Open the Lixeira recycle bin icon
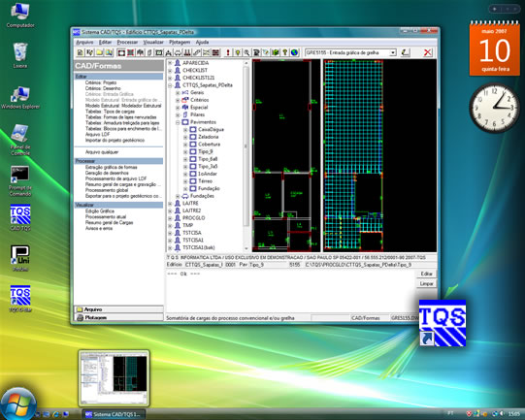Image resolution: width=525 pixels, height=420 pixels. [20, 55]
